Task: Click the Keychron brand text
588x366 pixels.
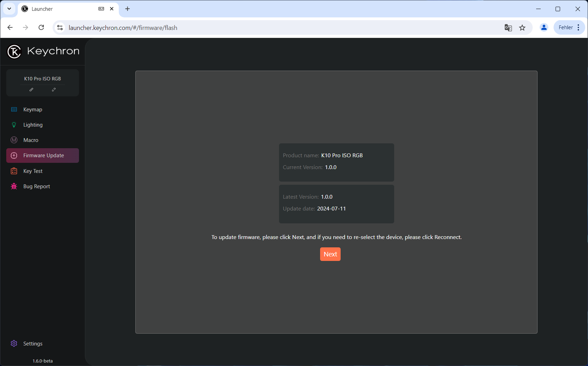Action: (x=53, y=51)
